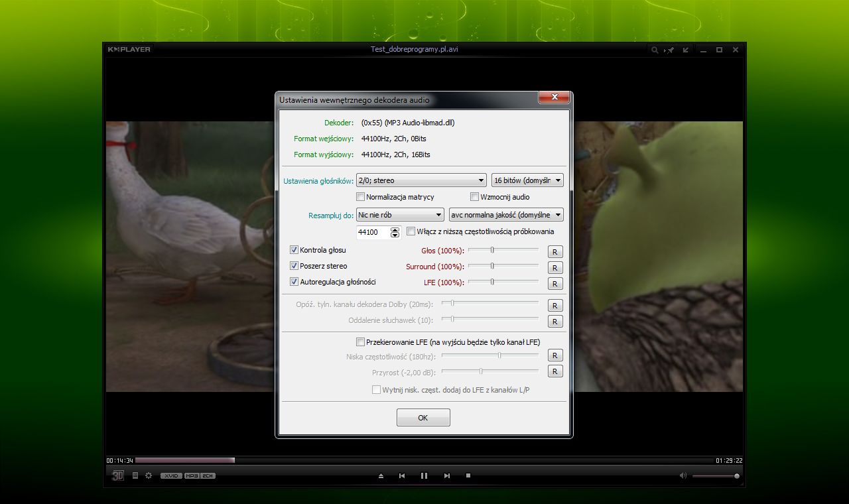Viewport: 849px width, 504px height.
Task: Adjust the player volume slider
Action: click(716, 476)
